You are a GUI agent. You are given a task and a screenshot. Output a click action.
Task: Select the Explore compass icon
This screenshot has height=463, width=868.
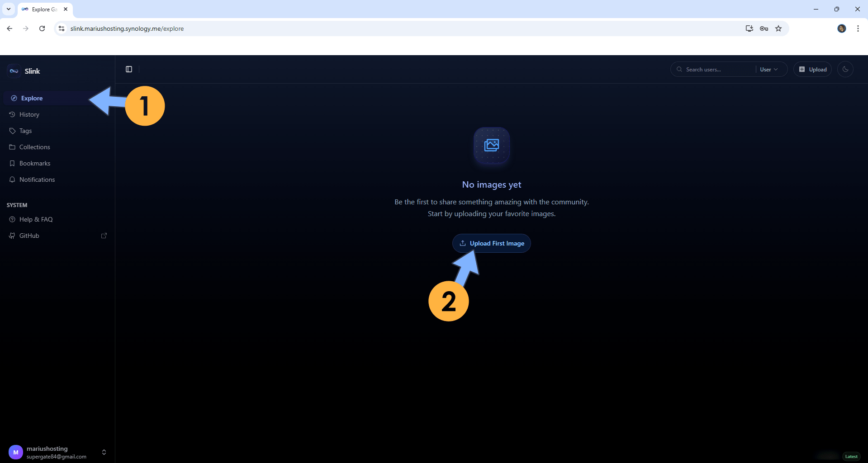click(13, 98)
